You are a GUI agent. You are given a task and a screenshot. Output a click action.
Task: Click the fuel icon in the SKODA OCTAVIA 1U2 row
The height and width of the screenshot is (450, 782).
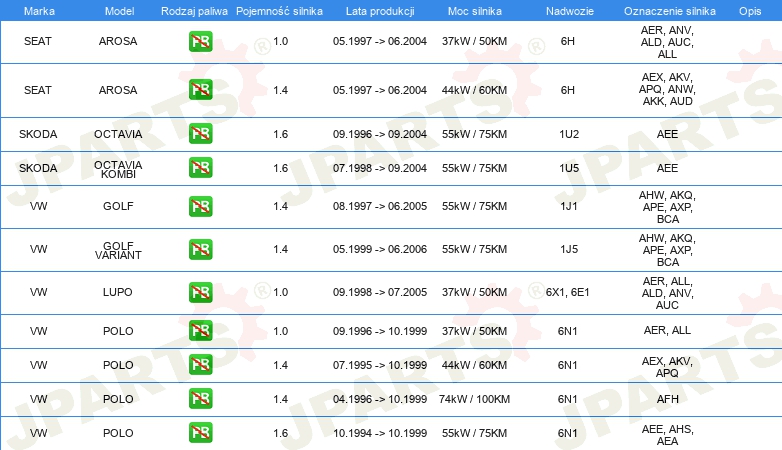[200, 134]
